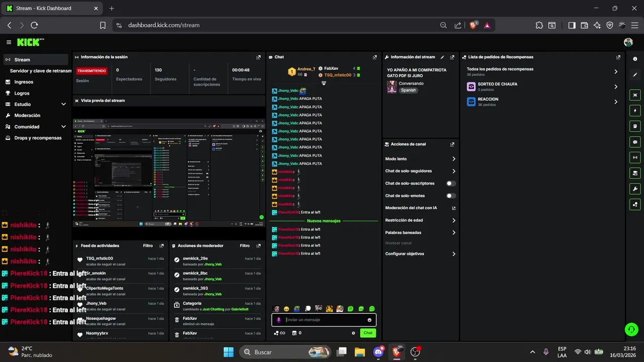Toggle Chat de solo-emotes switch

(x=451, y=196)
